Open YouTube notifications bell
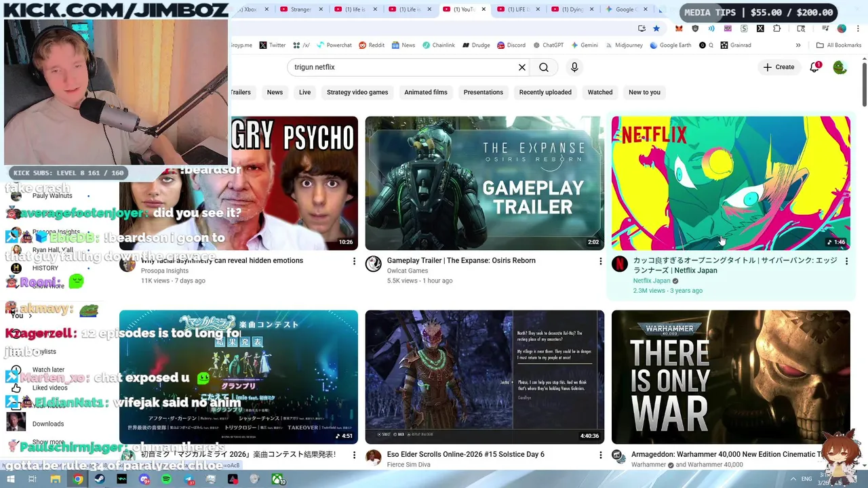The height and width of the screenshot is (488, 868). [x=815, y=67]
